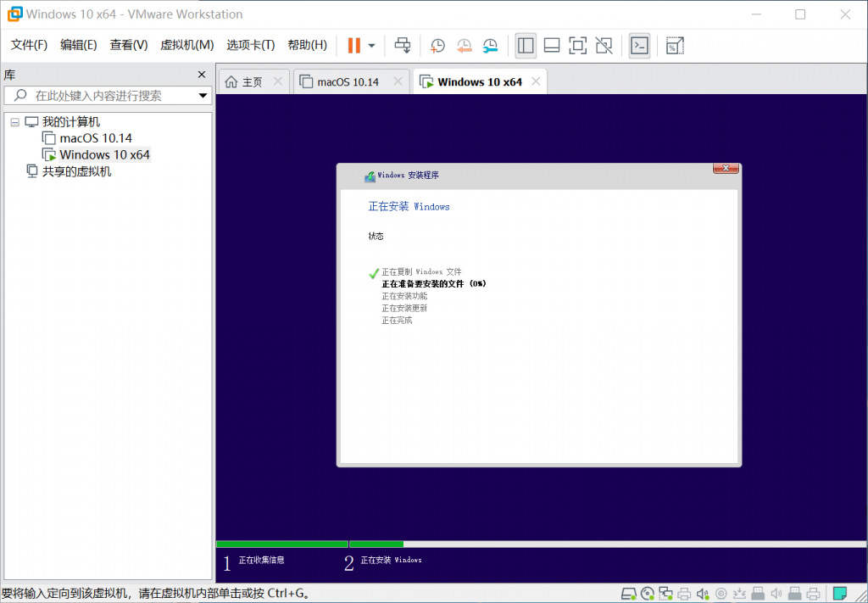
Task: Click the hard disk status bar icon
Action: click(x=628, y=593)
